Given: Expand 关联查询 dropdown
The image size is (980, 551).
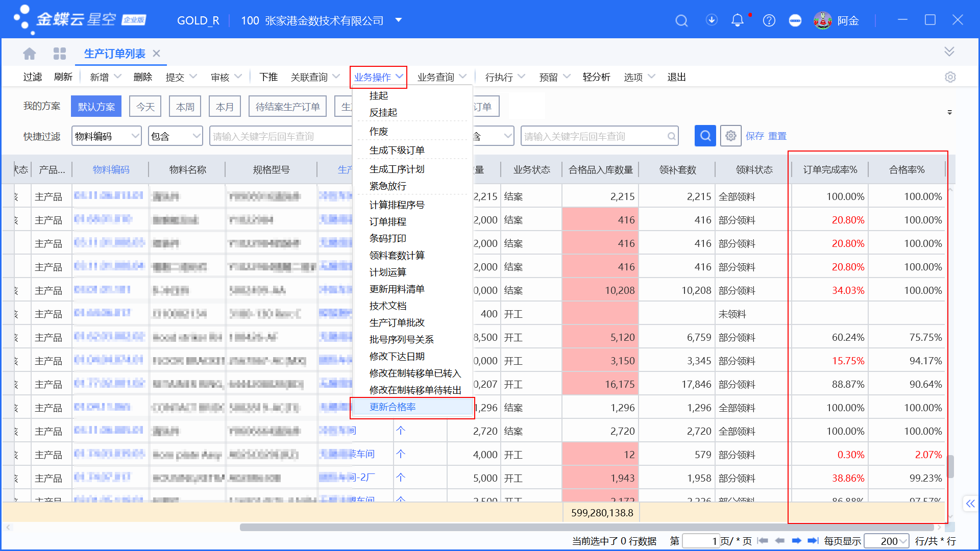Looking at the screenshot, I should click(x=336, y=77).
